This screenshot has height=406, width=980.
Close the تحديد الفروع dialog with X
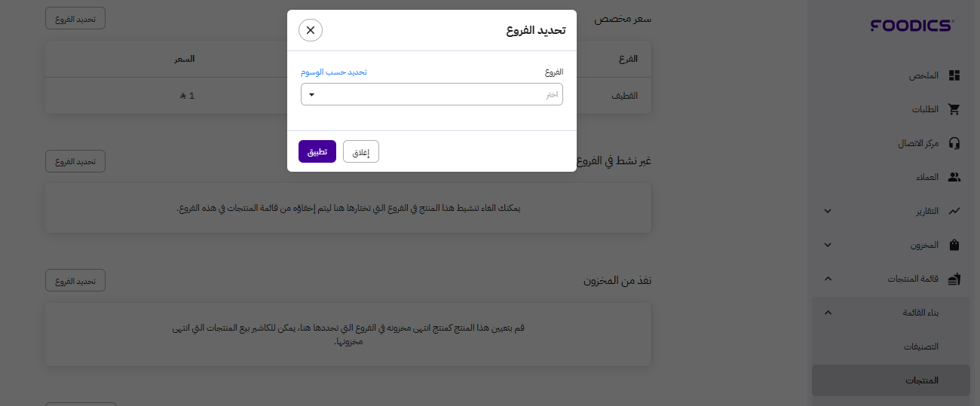point(311,30)
